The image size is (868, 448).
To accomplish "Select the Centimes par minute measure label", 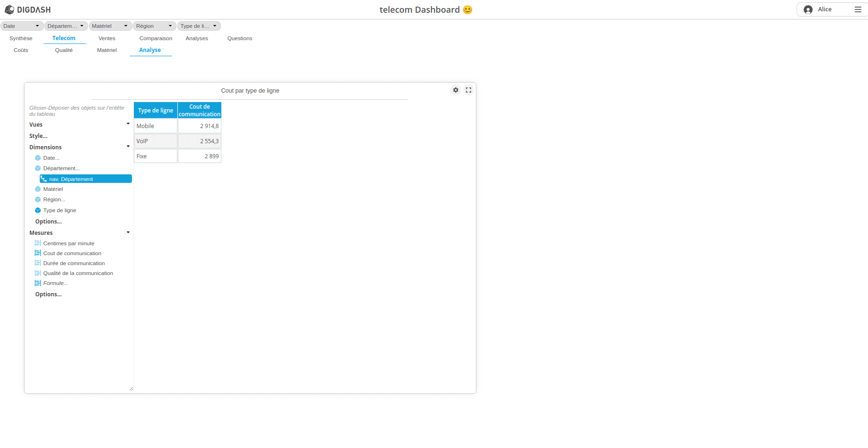I will (x=69, y=243).
